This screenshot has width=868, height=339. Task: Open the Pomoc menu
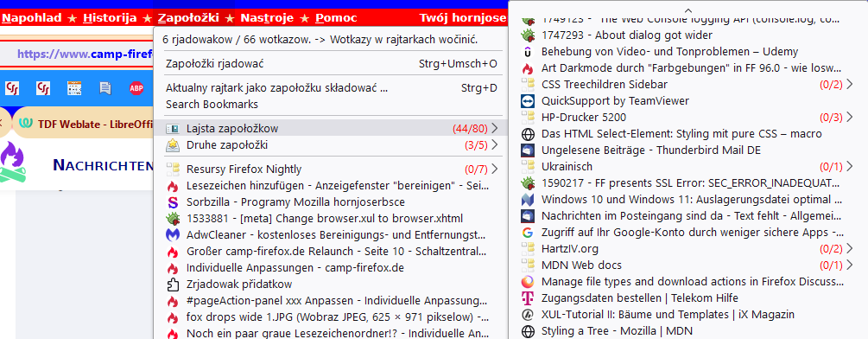(336, 17)
